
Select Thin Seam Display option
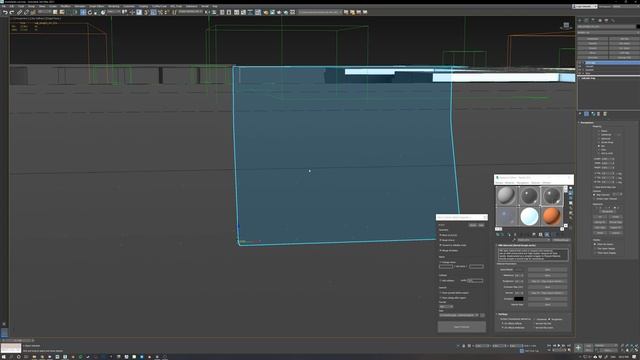(595, 249)
